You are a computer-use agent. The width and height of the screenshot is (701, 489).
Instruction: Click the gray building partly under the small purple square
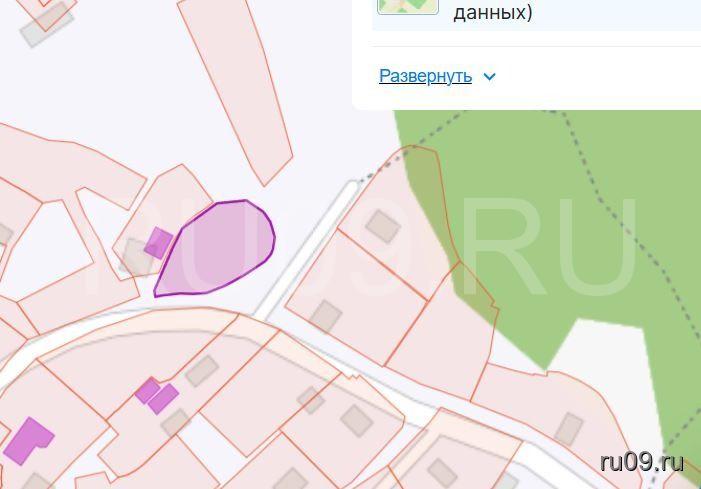134,257
